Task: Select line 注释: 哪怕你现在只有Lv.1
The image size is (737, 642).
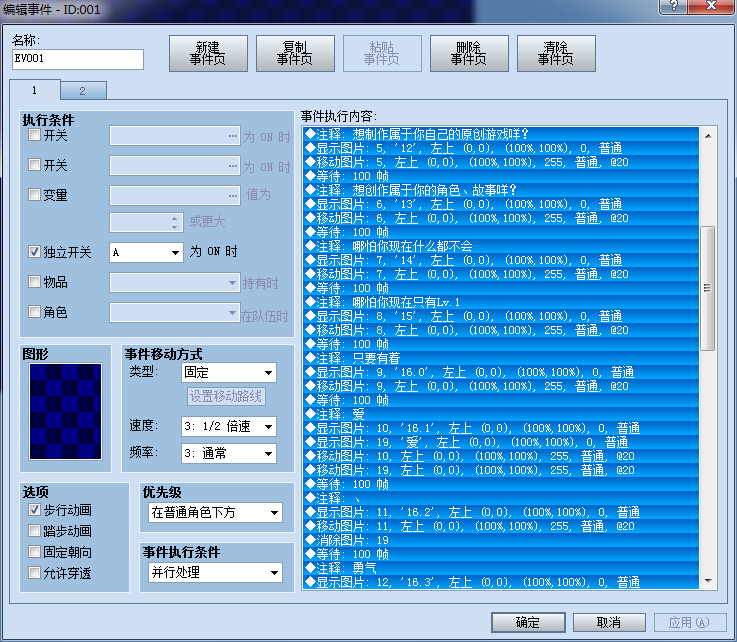Action: pos(501,302)
